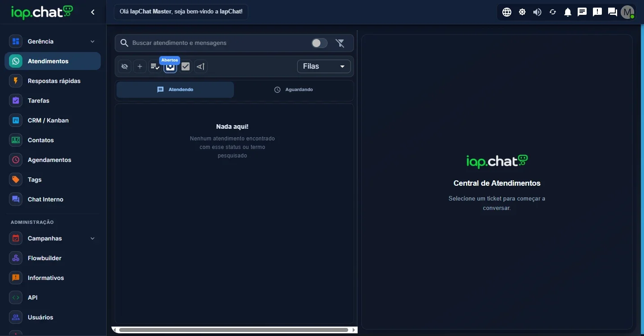Click the refresh sync arrows icon
This screenshot has width=644, height=336.
click(x=553, y=12)
